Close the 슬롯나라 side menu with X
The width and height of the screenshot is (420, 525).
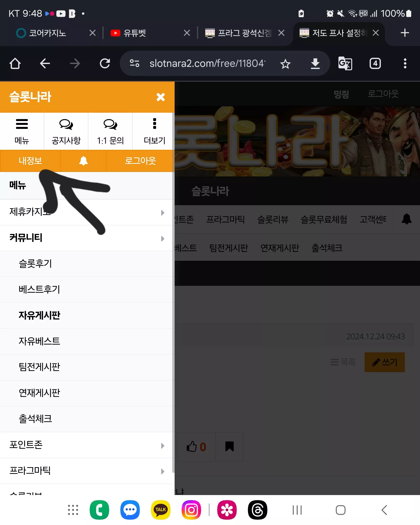161,97
